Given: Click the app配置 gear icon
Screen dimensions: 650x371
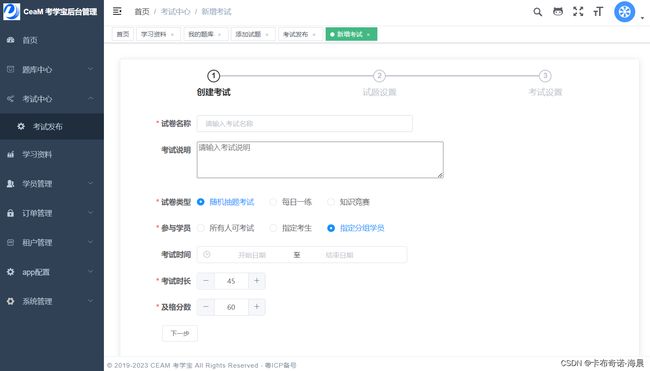Looking at the screenshot, I should click(11, 272).
